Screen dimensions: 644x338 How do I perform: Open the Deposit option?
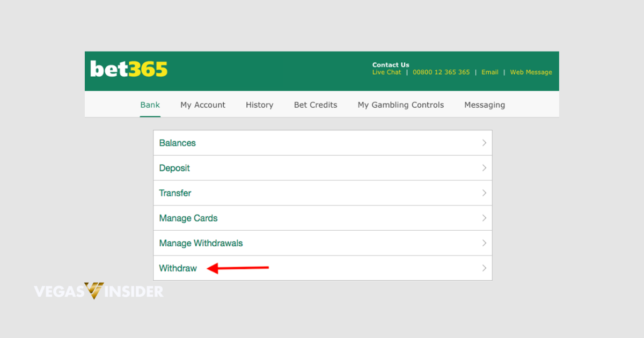[x=323, y=168]
